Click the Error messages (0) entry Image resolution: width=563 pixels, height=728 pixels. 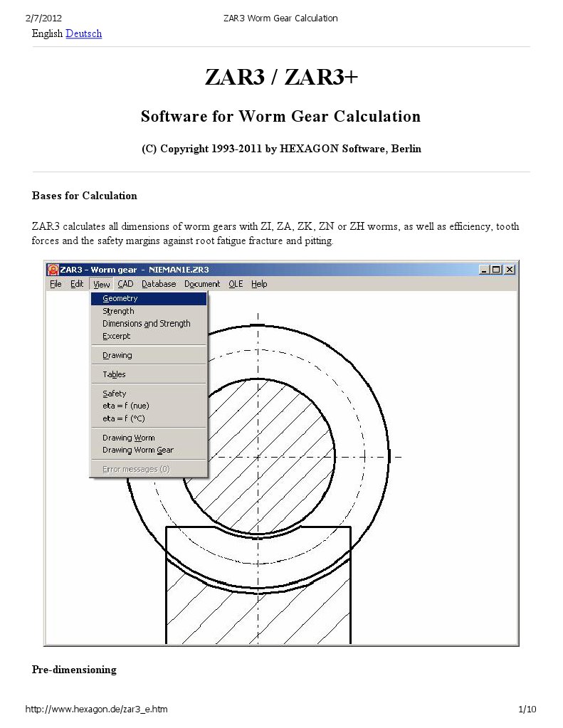149,470
